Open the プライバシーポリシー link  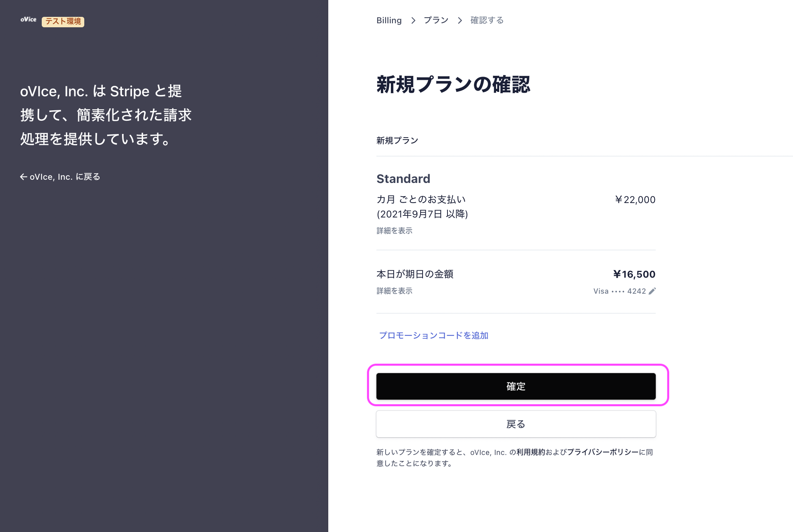click(x=603, y=452)
